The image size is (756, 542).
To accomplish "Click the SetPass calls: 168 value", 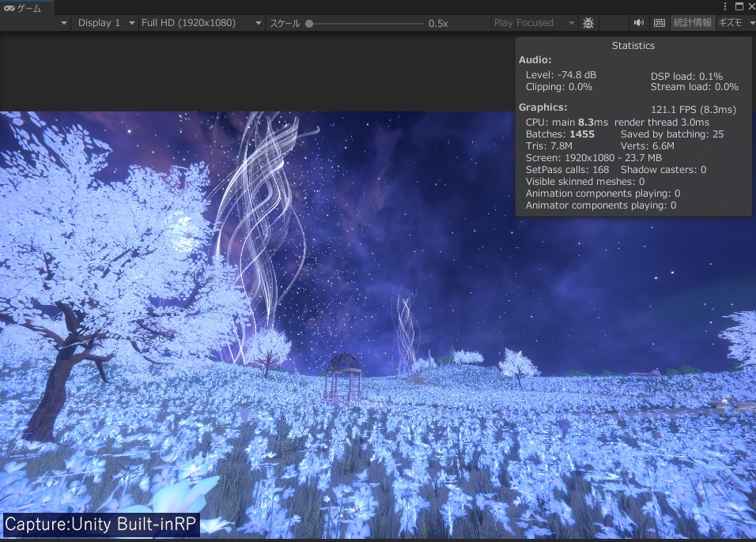I will (567, 170).
